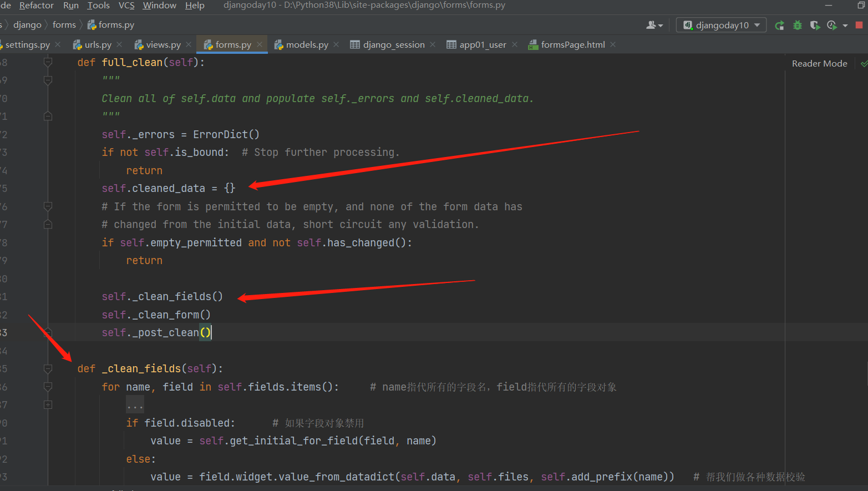Open the app01_user table tab
868x491 pixels.
coord(483,45)
